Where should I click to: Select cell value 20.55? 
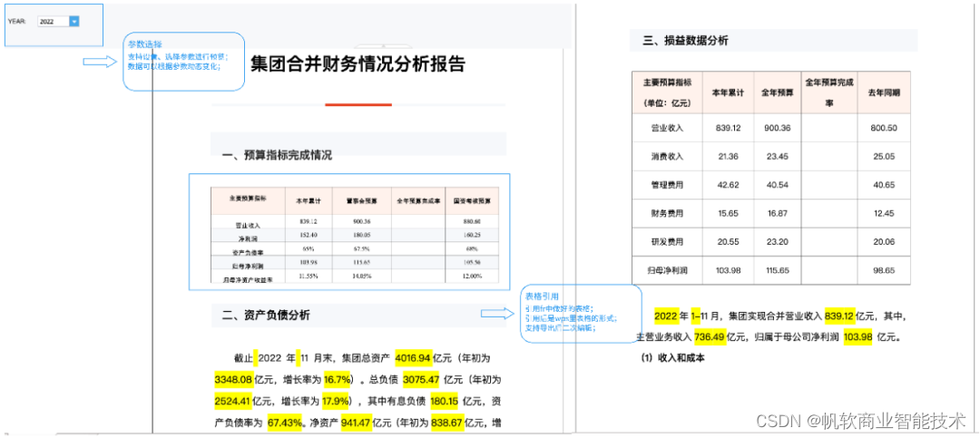click(x=728, y=242)
